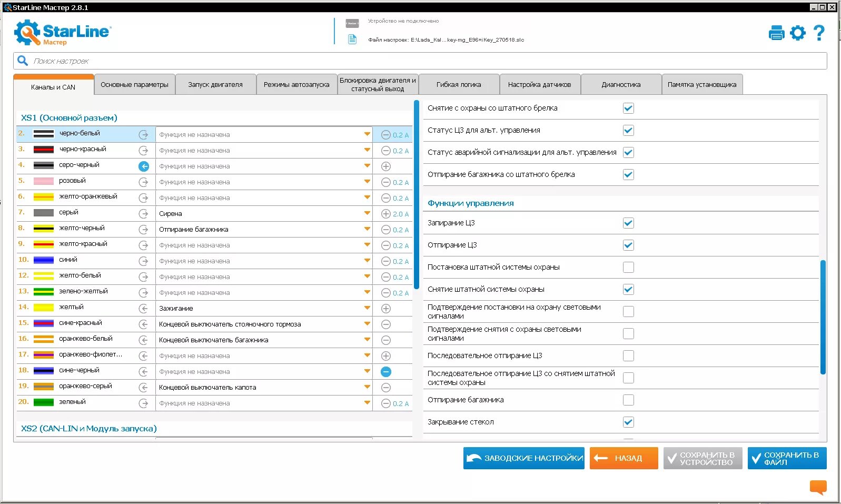The height and width of the screenshot is (504, 841).
Task: Click the left panel vertical scrollbar
Action: (x=417, y=195)
